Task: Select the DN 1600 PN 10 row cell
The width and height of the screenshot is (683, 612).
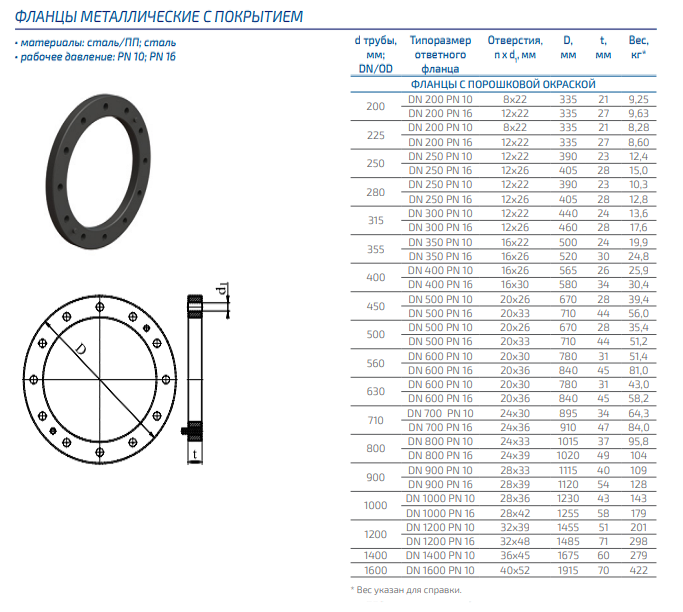Action: 440,570
